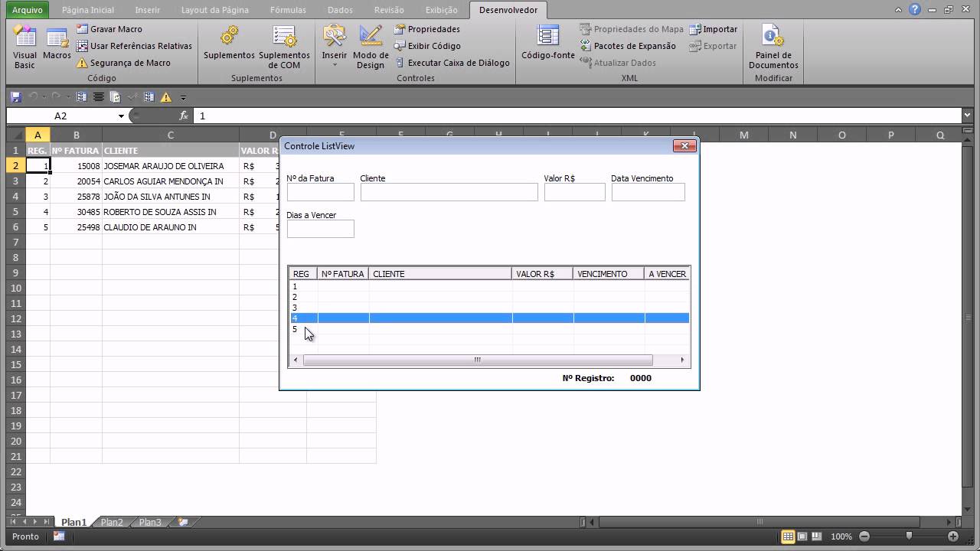Start recording with Gravar Macro
The image size is (980, 551).
coord(109,29)
